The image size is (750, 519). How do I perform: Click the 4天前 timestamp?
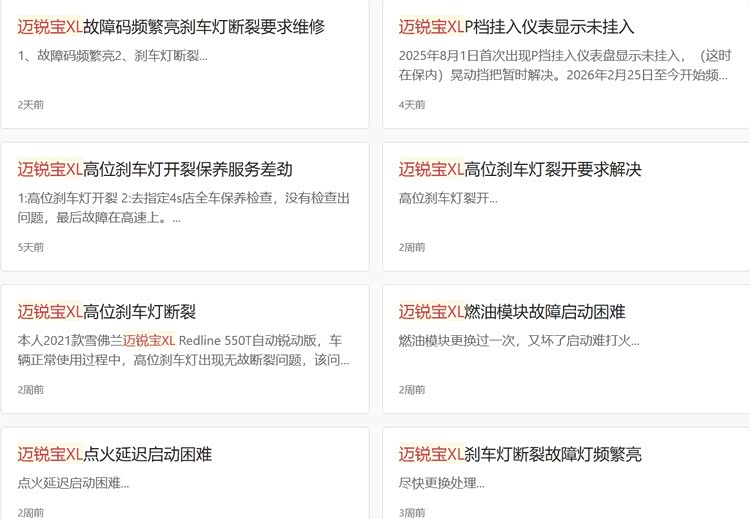(412, 105)
